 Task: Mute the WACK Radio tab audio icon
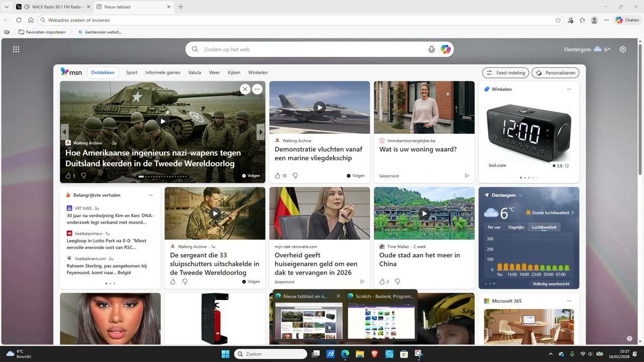(26, 7)
